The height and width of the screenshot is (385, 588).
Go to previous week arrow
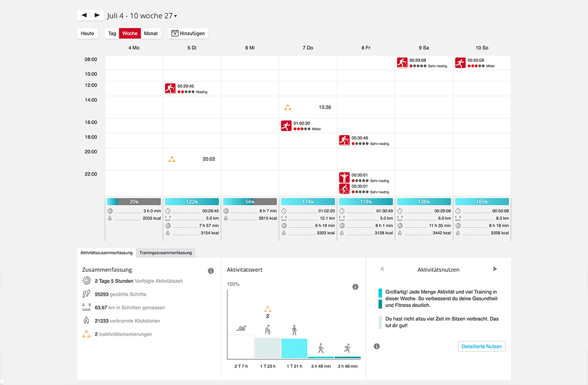tap(84, 15)
